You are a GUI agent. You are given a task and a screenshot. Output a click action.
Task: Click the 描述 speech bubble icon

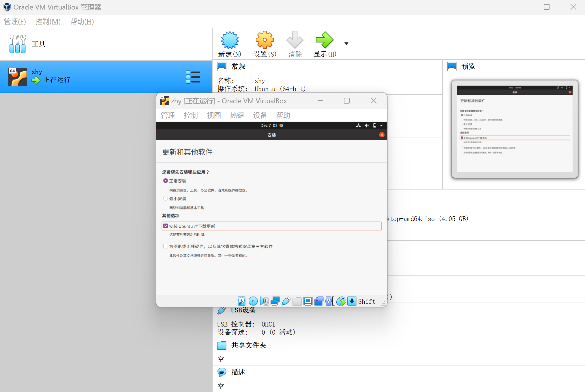pyautogui.click(x=222, y=372)
